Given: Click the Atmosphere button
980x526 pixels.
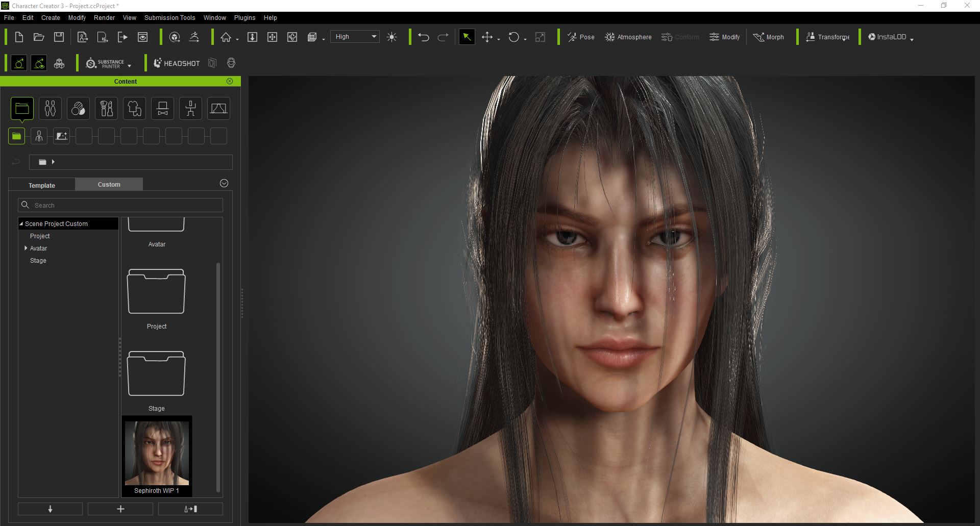Looking at the screenshot, I should coord(628,37).
